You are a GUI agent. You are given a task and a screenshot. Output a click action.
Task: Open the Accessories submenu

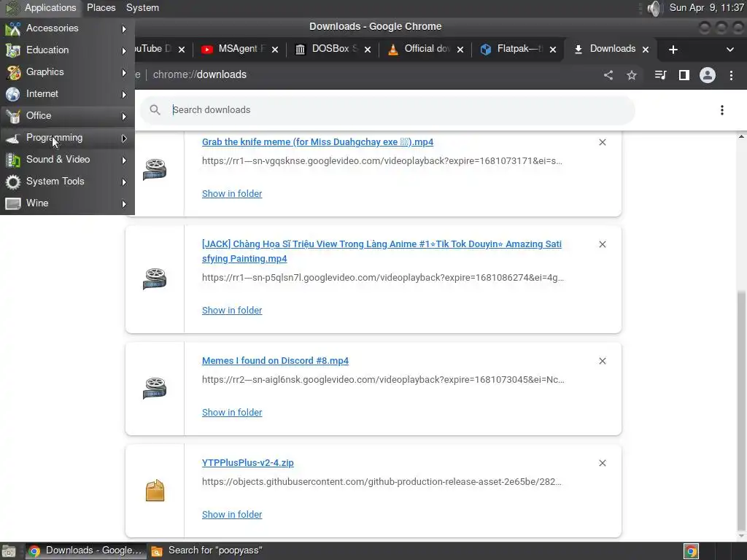click(x=67, y=28)
